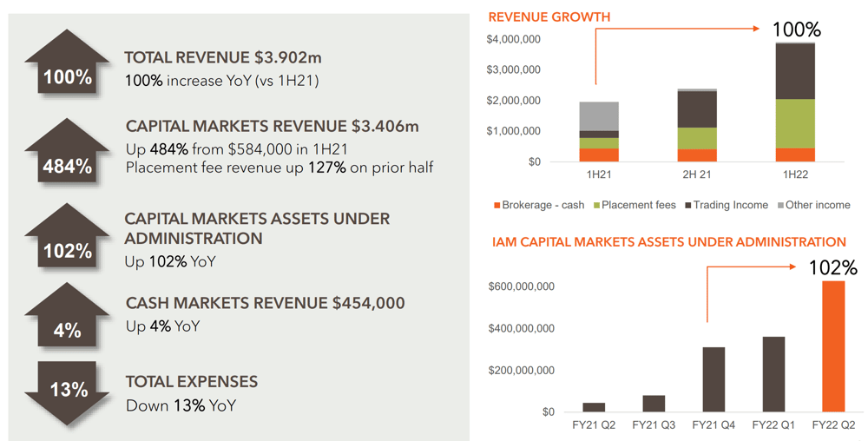
Task: Click the 'FY21 Q2' x-axis label
Action: click(x=594, y=425)
